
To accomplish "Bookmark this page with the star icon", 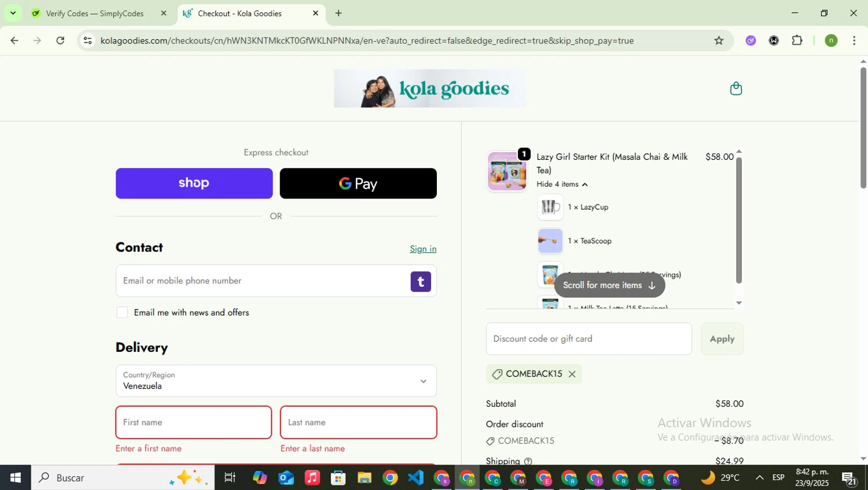I will click(719, 40).
